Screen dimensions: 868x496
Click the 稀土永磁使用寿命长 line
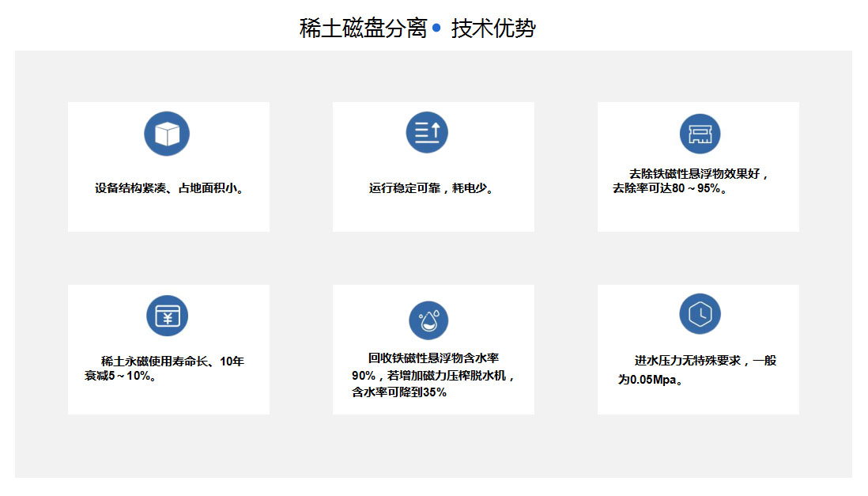coord(172,362)
